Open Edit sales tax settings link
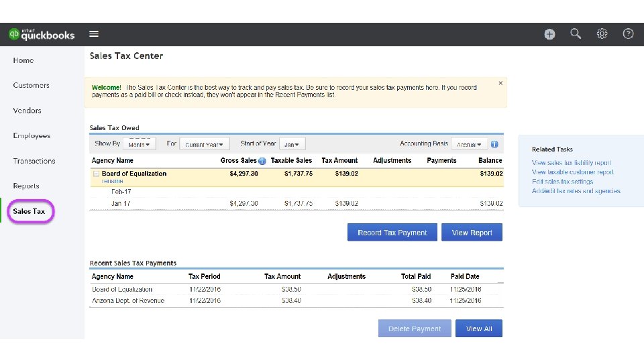644x362 pixels. coord(562,182)
